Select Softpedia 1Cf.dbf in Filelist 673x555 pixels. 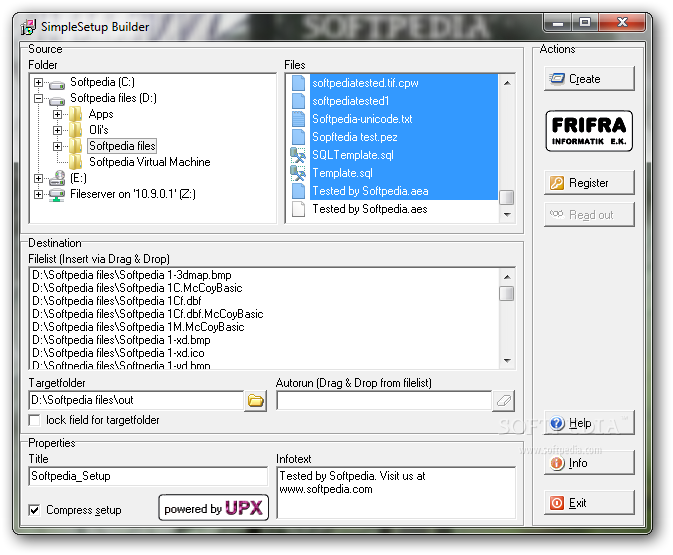point(117,300)
